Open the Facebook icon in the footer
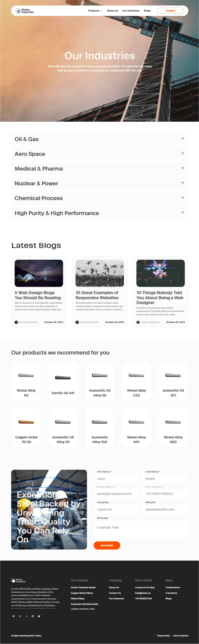 pos(14,616)
